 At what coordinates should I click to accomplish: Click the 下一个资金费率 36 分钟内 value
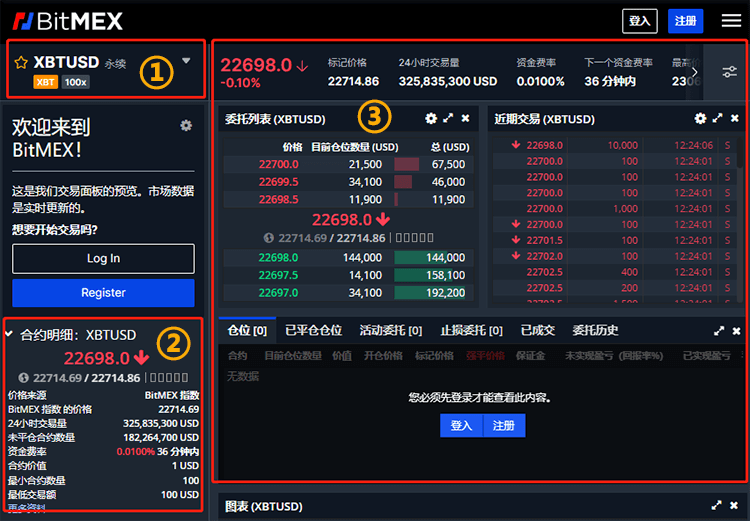[610, 82]
